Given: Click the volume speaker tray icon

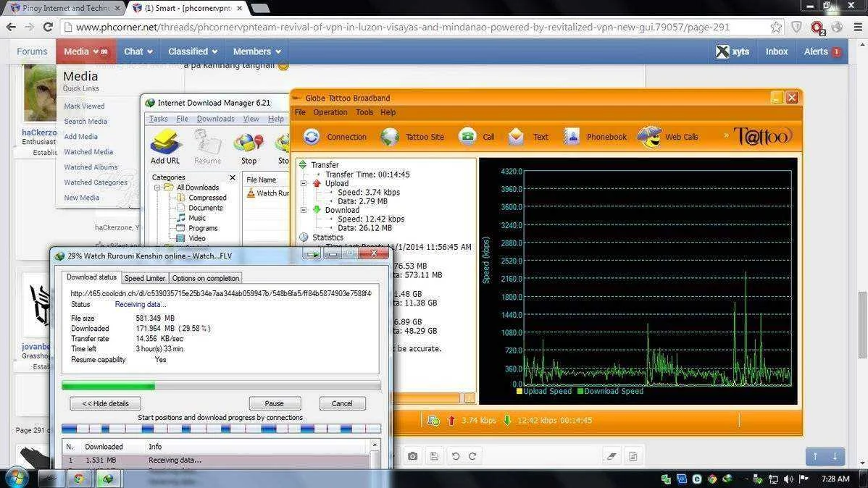Looking at the screenshot, I should pos(788,479).
